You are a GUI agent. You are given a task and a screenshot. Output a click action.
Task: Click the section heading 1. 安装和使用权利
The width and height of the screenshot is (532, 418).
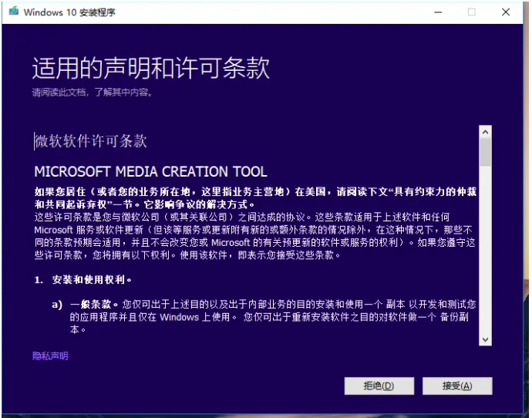coord(83,279)
